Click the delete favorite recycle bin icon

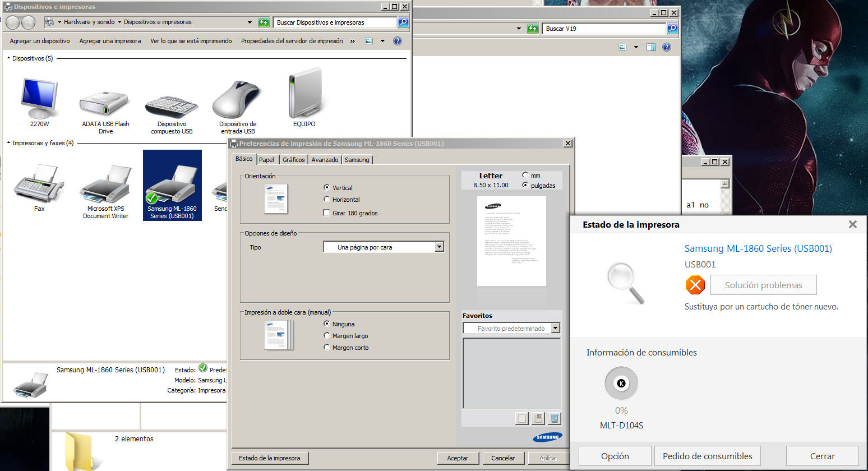click(554, 418)
